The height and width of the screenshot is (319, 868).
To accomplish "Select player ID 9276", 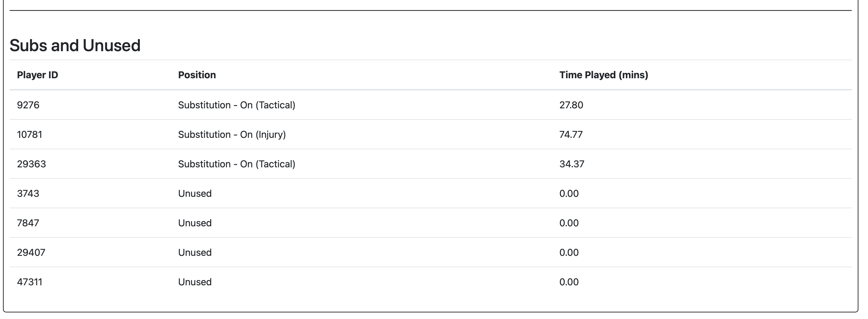I will [28, 105].
